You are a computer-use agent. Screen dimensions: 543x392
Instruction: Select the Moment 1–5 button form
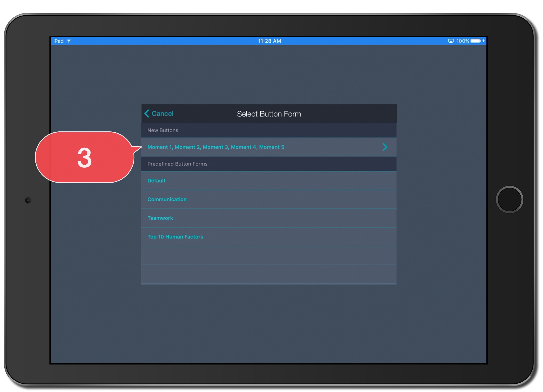tap(216, 147)
